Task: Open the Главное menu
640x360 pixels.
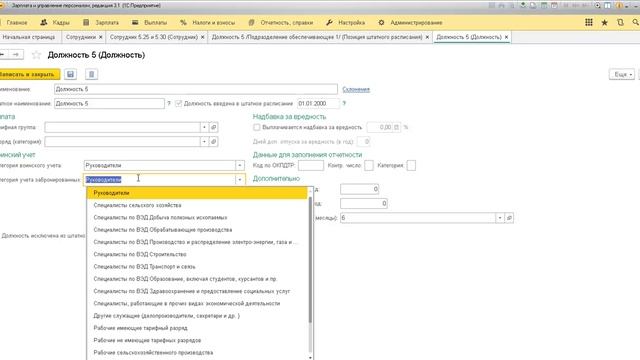Action: click(x=17, y=23)
